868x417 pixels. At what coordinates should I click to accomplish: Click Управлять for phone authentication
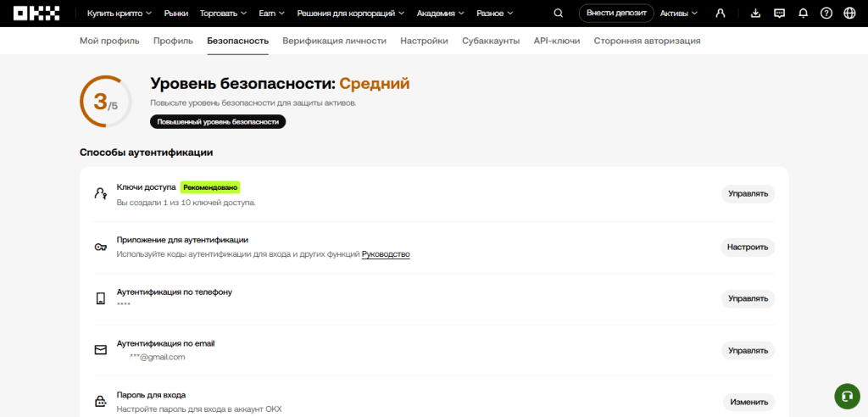pos(748,298)
